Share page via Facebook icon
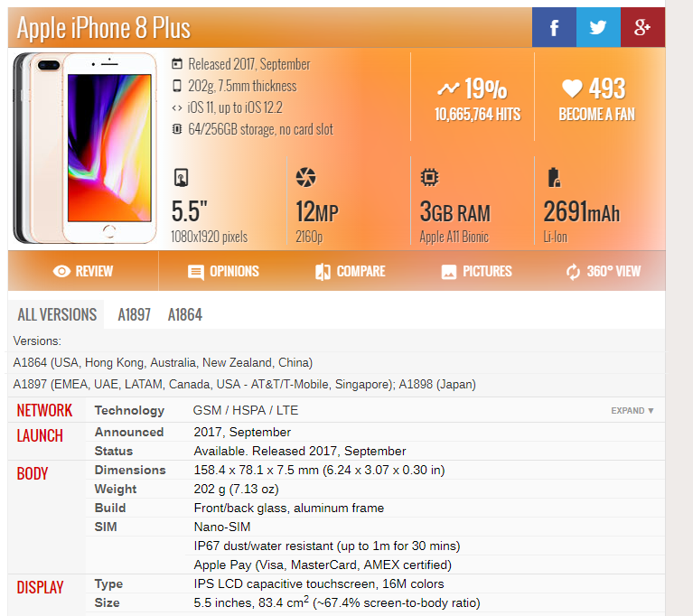Screen dimensions: 693x616 pyautogui.click(x=554, y=27)
